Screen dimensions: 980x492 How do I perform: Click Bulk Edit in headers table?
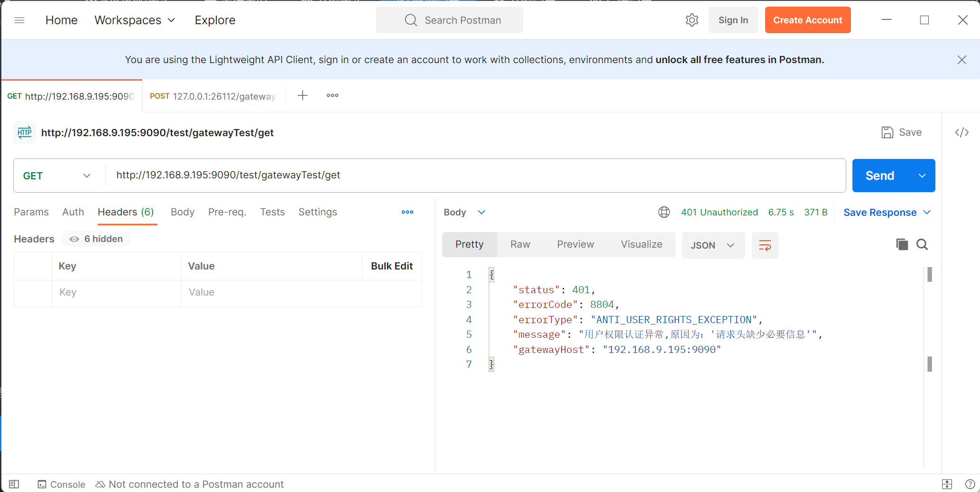pyautogui.click(x=392, y=266)
